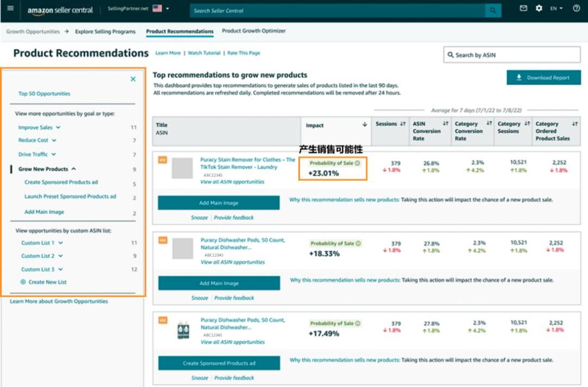Open the help question mark icon

tap(577, 8)
